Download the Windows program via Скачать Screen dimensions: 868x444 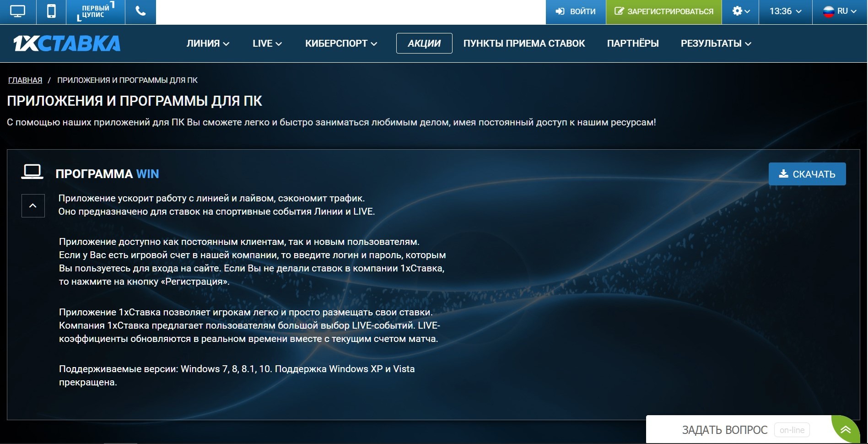[807, 174]
